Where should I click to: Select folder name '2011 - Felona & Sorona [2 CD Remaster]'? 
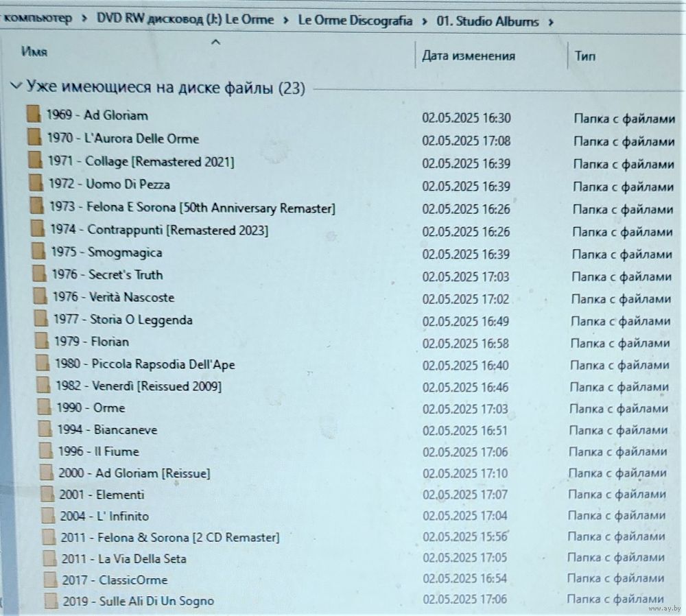170,537
